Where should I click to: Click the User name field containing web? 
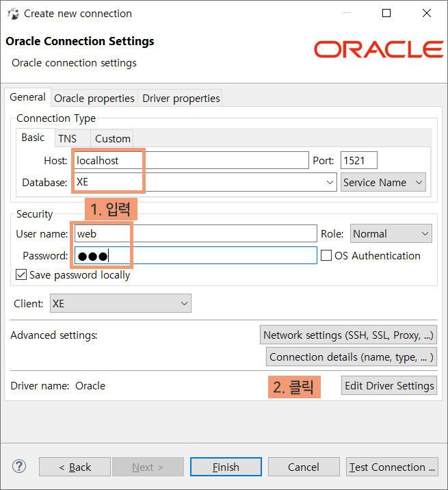pyautogui.click(x=196, y=233)
